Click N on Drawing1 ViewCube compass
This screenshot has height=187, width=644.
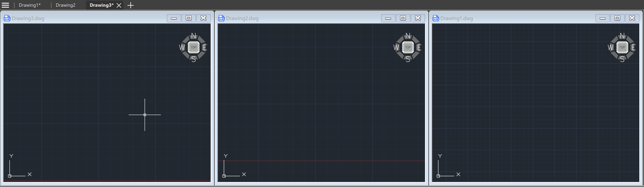point(622,36)
